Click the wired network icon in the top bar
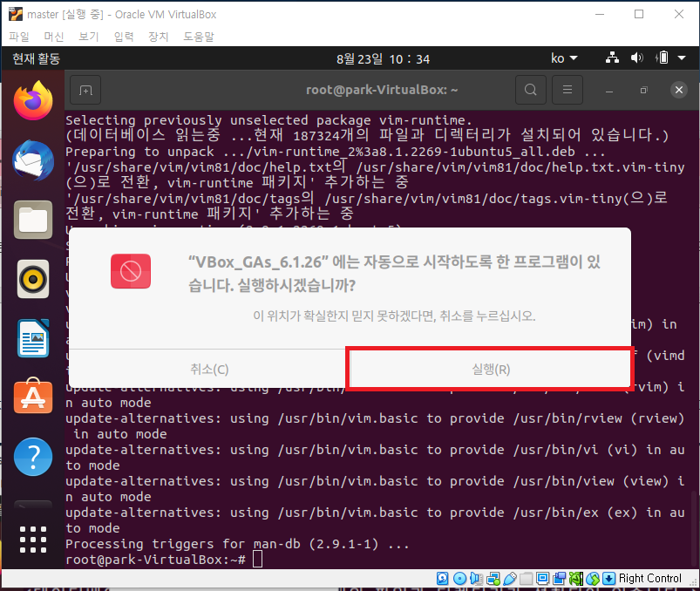The width and height of the screenshot is (700, 591). tap(612, 58)
